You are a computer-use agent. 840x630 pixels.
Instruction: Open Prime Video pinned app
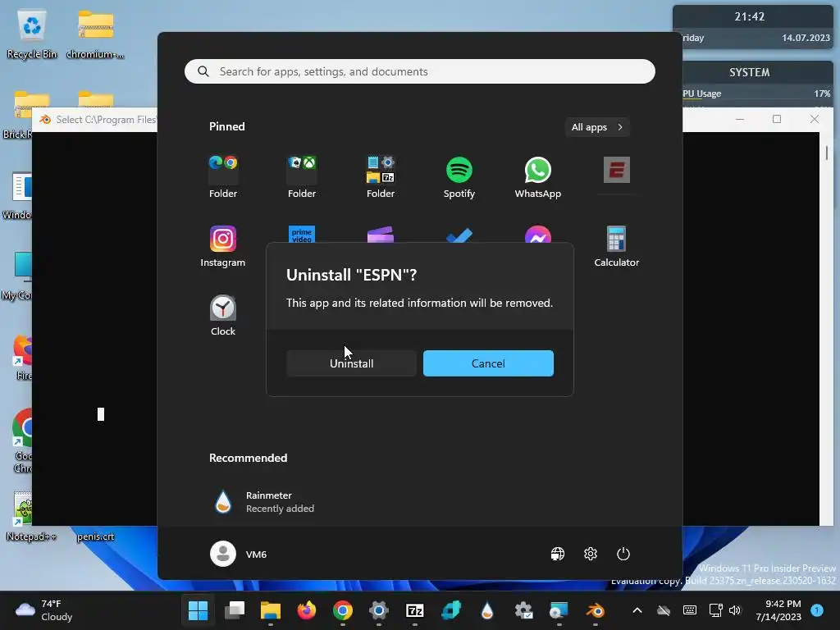pos(302,234)
